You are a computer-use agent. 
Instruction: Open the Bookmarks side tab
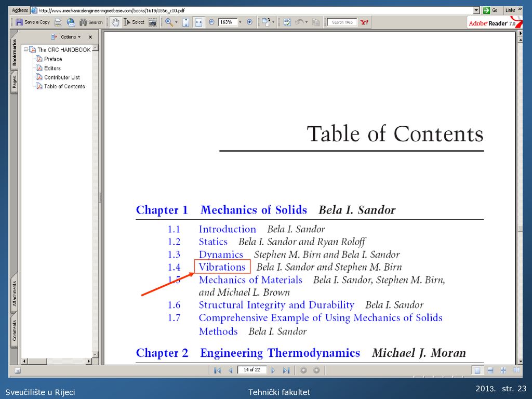pyautogui.click(x=14, y=52)
